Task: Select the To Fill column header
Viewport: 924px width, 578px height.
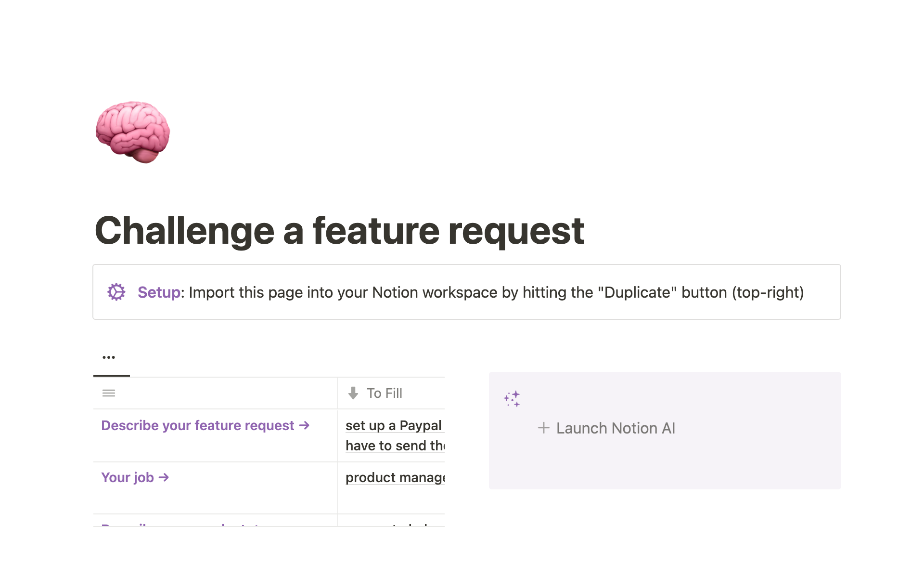Action: tap(384, 393)
